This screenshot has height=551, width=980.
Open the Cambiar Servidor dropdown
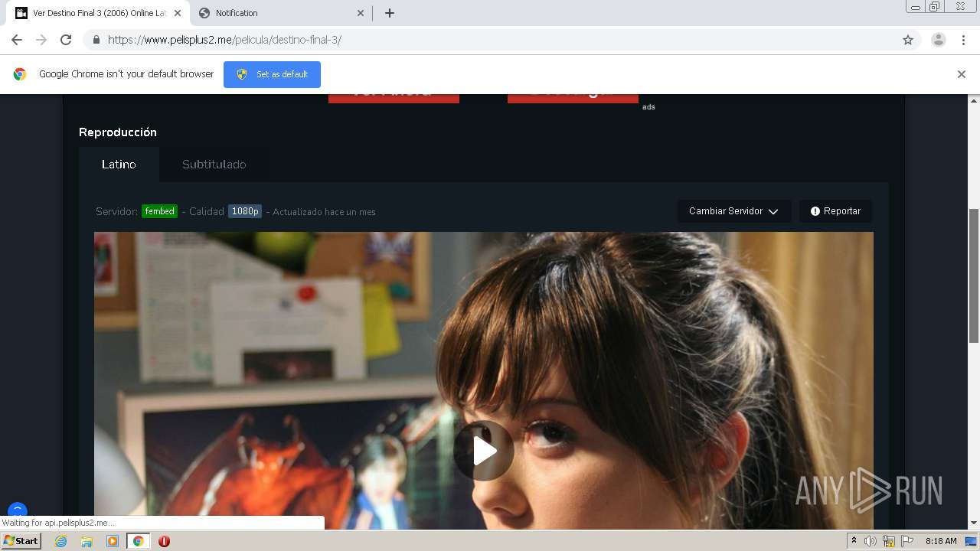click(733, 211)
